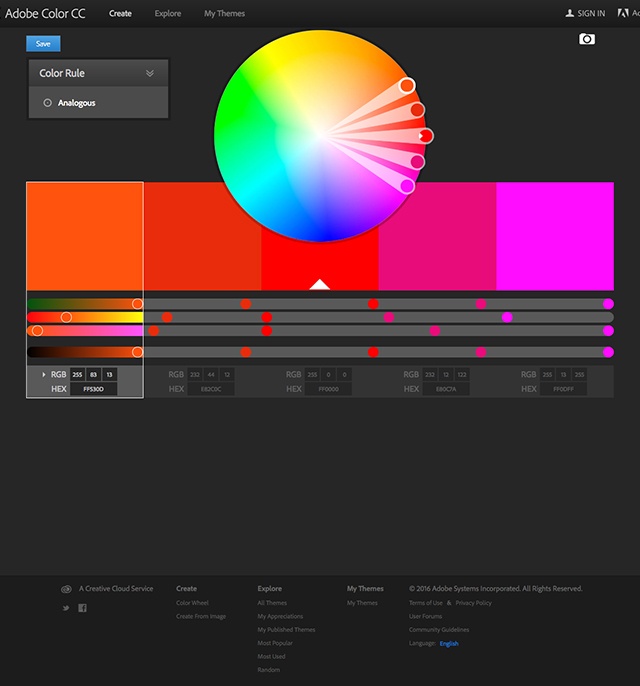The height and width of the screenshot is (686, 640).
Task: Open the User Forums link
Action: [425, 616]
